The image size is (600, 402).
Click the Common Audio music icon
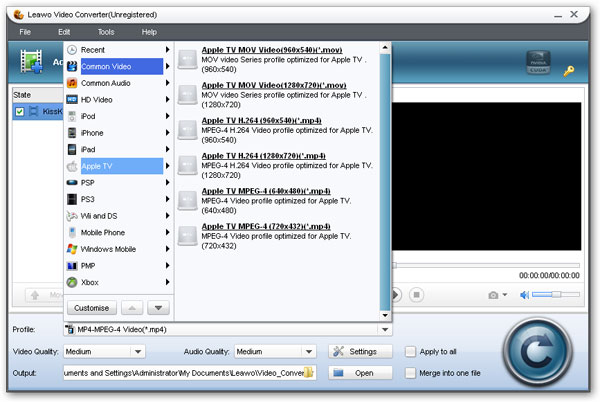pos(72,83)
